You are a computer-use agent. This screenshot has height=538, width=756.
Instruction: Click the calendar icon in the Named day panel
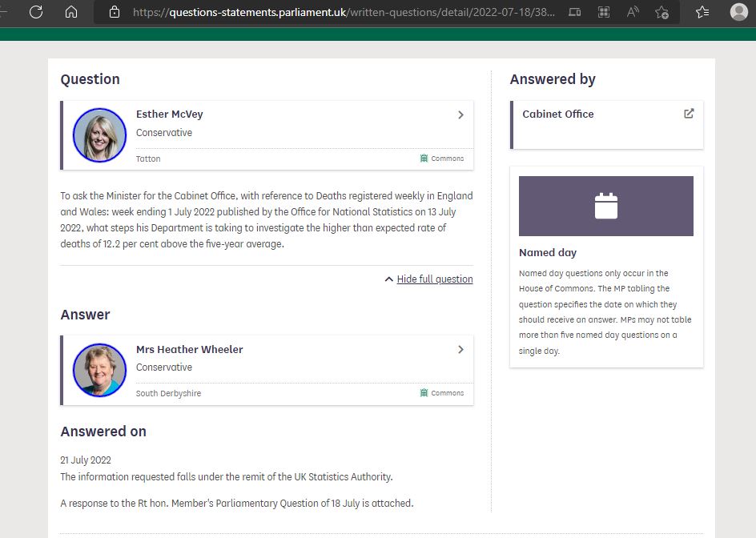click(x=606, y=206)
